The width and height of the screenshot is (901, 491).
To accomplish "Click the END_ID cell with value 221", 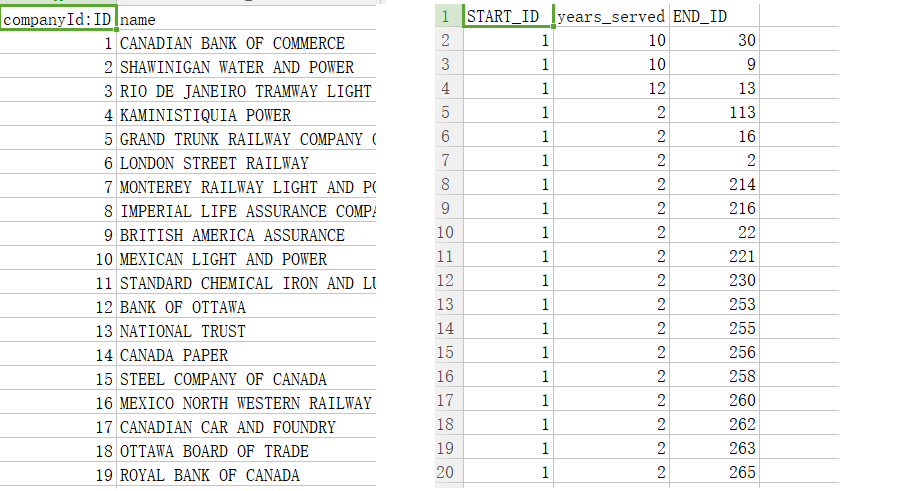I will pos(714,256).
